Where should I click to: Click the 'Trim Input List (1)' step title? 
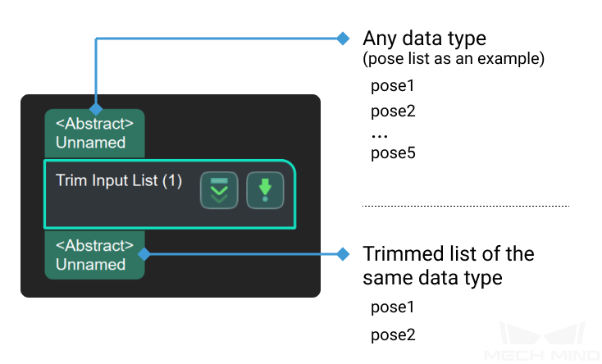119,180
